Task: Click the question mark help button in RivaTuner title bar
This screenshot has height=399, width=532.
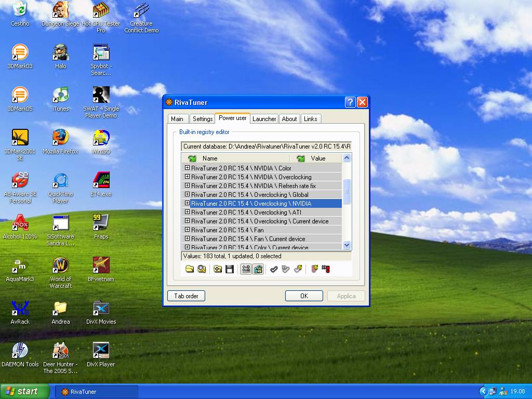Action: 350,102
